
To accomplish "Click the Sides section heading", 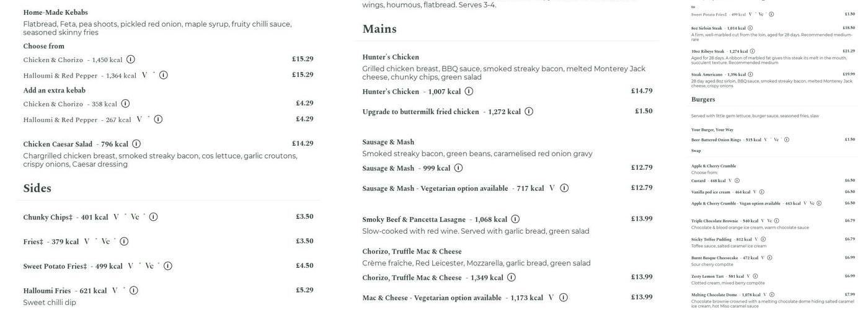I will click(x=37, y=188).
